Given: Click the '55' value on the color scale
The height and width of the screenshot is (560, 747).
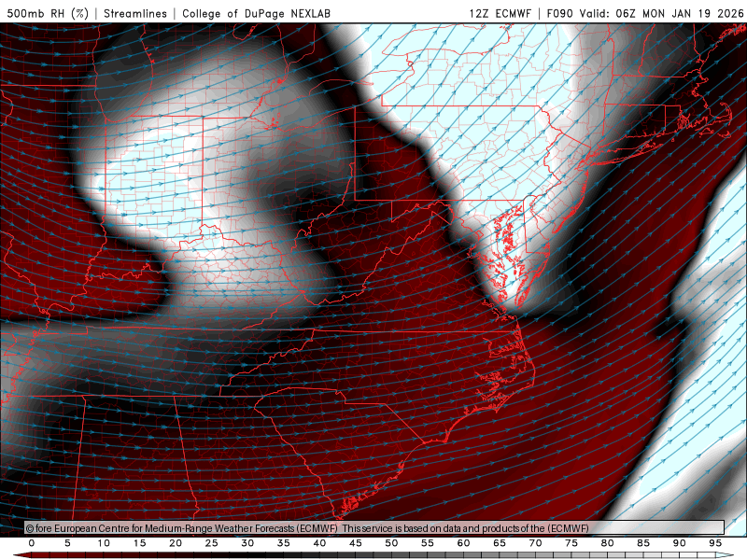Looking at the screenshot, I should (x=428, y=543).
